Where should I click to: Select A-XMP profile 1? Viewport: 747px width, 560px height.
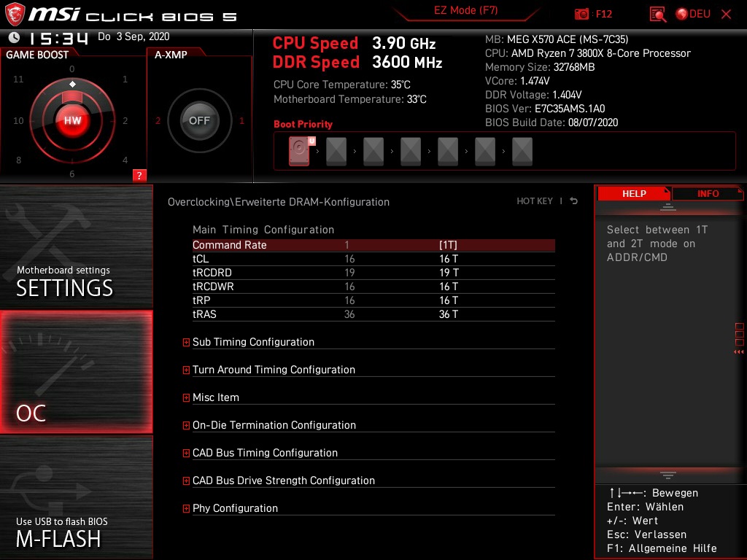pyautogui.click(x=241, y=121)
